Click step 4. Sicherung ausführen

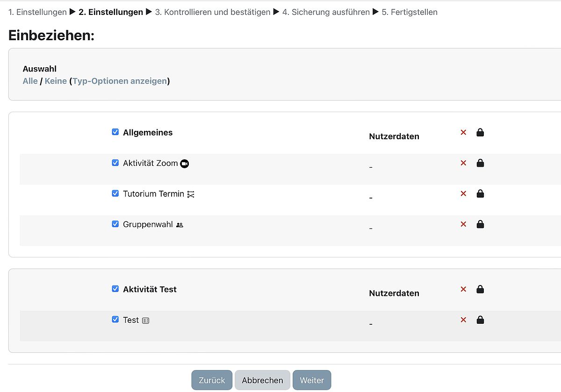coord(326,12)
